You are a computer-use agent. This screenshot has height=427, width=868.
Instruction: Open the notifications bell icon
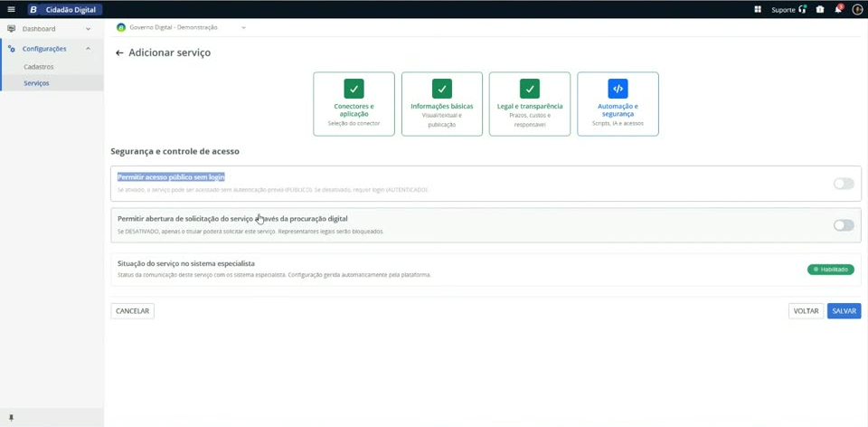coord(838,9)
